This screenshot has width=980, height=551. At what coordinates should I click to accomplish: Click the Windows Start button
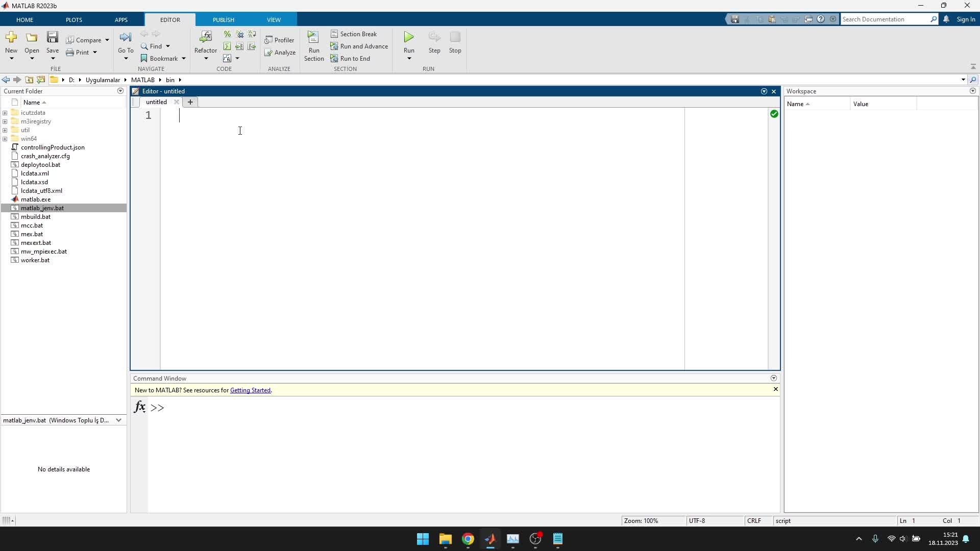(423, 539)
